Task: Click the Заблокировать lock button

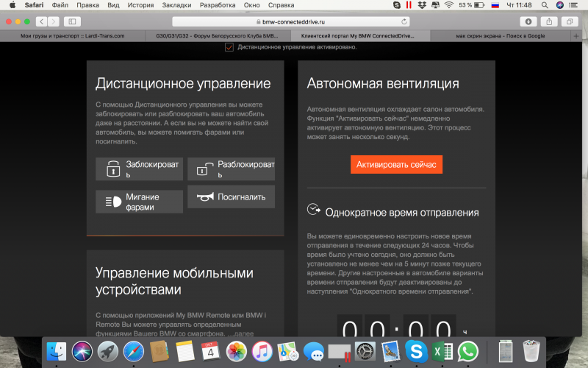Action: pos(139,169)
